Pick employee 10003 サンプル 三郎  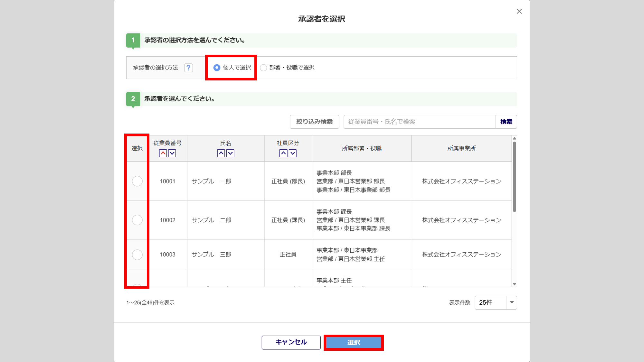point(137,255)
